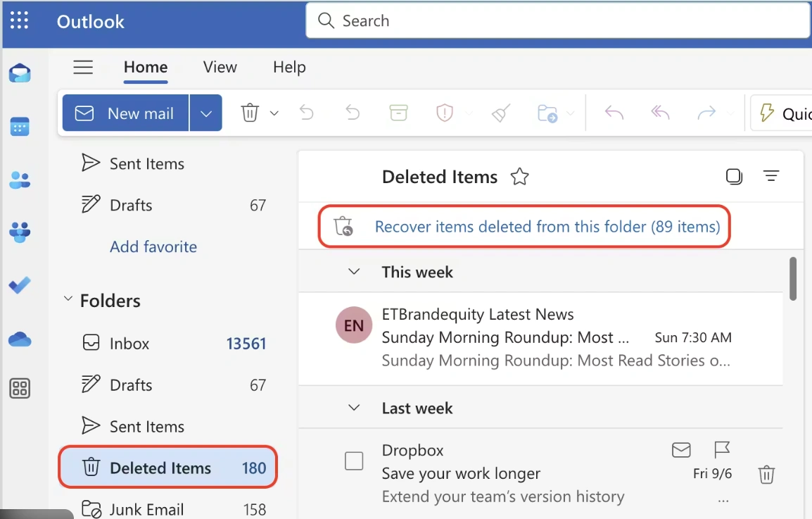Collapse the This week group
The width and height of the screenshot is (812, 519).
point(354,271)
